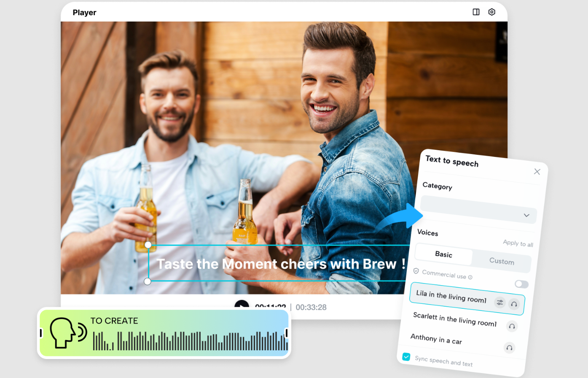The width and height of the screenshot is (588, 378).
Task: Click the total duration 00:33:28
Action: (311, 308)
